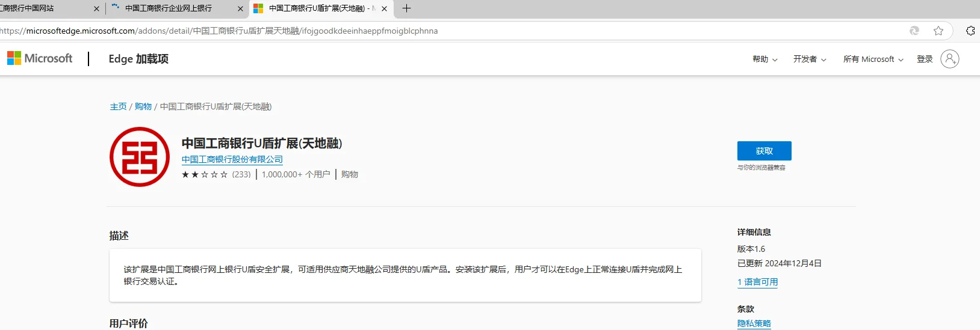Click the extension title 中国工商银行U盾扩展(天地融)
Image resolution: width=980 pixels, height=330 pixels.
click(x=262, y=143)
